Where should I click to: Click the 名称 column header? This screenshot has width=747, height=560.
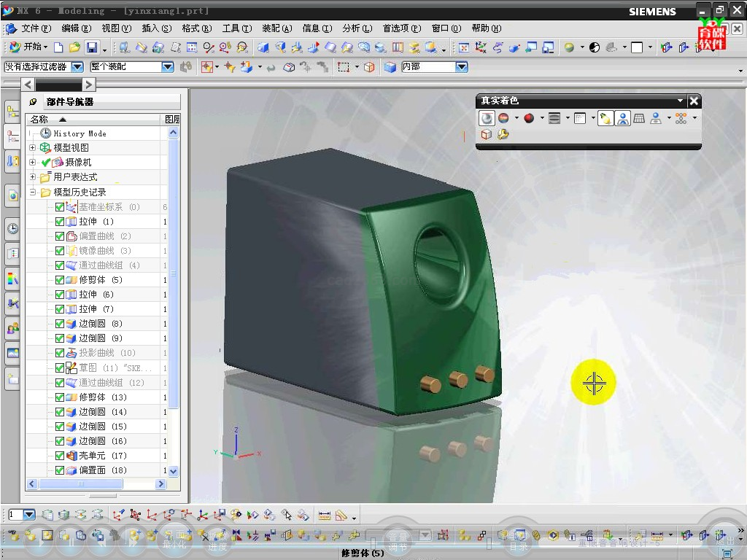point(40,119)
